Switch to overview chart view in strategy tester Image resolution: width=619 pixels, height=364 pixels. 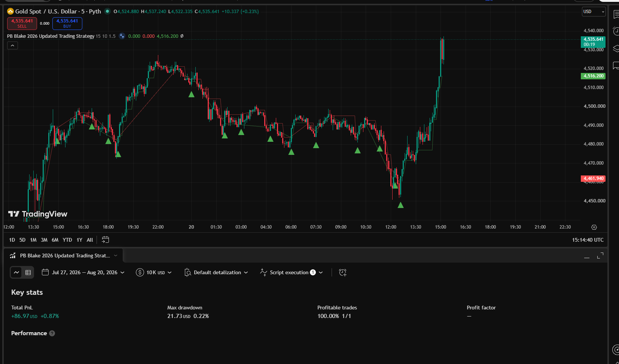(16, 272)
